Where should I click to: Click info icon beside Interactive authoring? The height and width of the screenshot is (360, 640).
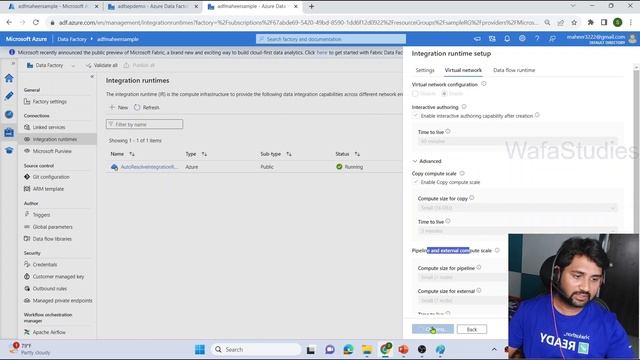(x=464, y=107)
